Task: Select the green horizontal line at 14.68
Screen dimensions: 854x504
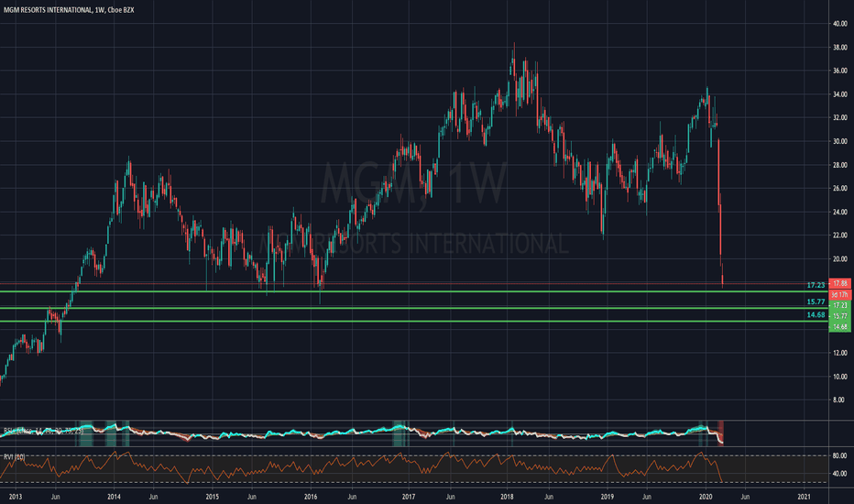Action: [414, 322]
